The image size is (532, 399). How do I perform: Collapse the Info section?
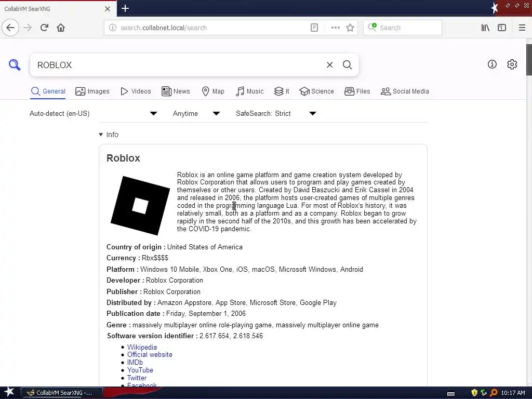[109, 135]
